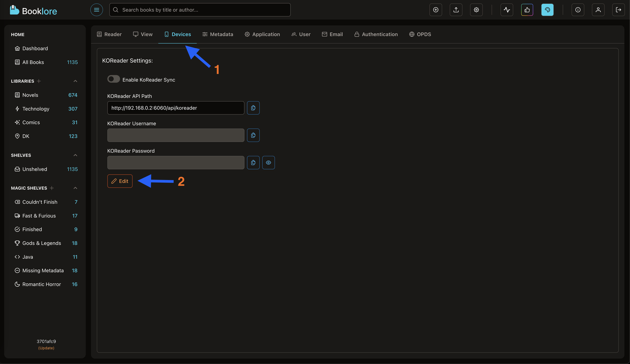630x364 pixels.
Task: Open the user account icon
Action: point(598,10)
